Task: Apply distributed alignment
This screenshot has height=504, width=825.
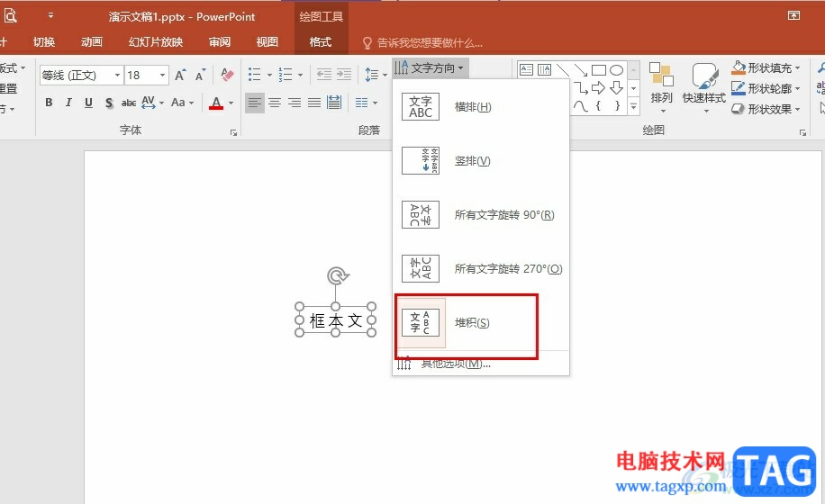Action: [x=334, y=103]
